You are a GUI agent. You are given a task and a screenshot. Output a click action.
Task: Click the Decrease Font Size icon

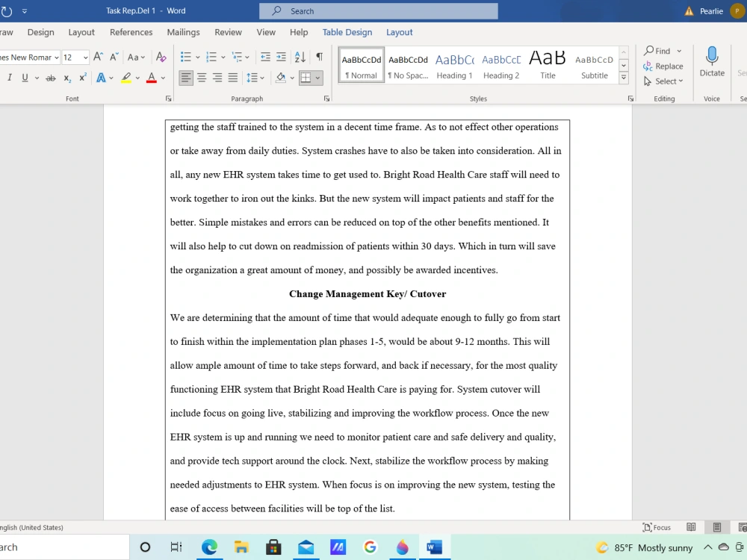[x=114, y=57]
